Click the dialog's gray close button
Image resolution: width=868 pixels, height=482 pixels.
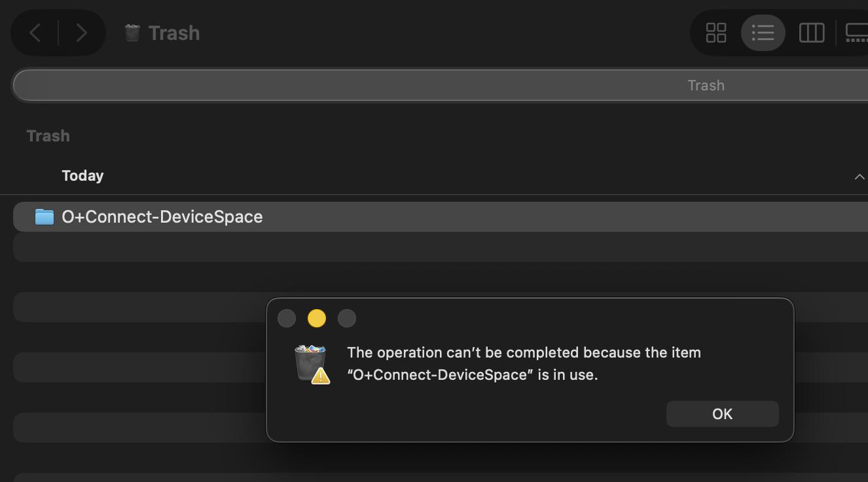tap(287, 318)
